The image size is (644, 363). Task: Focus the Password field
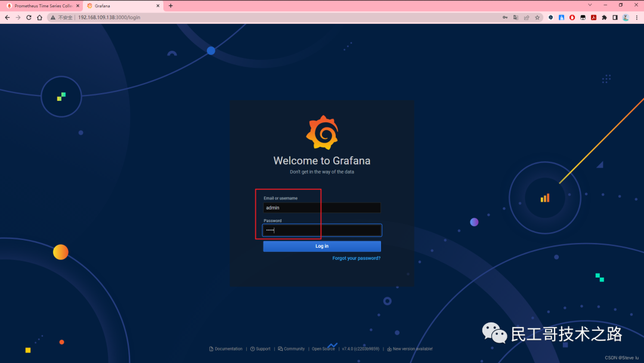pyautogui.click(x=321, y=230)
